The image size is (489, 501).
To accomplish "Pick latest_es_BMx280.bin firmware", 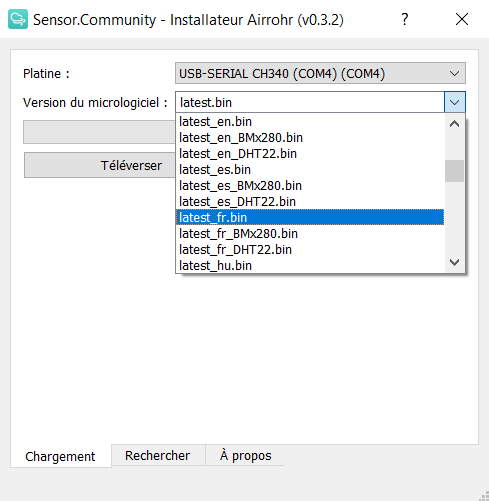I will (310, 186).
